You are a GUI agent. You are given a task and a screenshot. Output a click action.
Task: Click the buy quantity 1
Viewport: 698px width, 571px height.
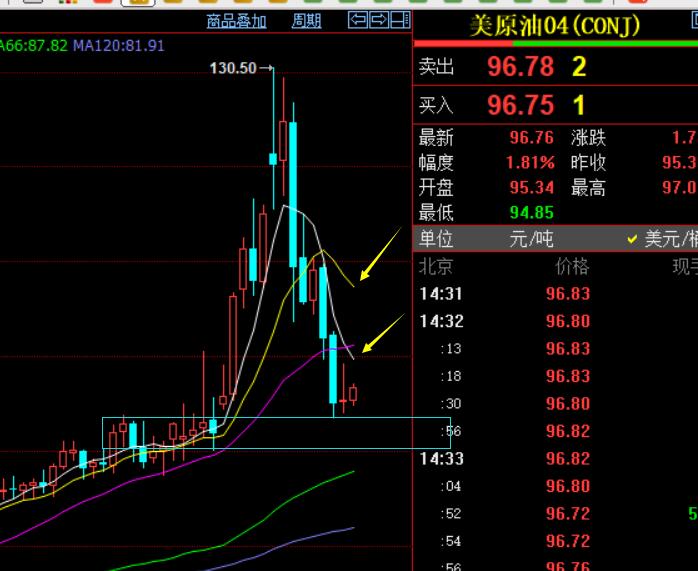point(578,105)
